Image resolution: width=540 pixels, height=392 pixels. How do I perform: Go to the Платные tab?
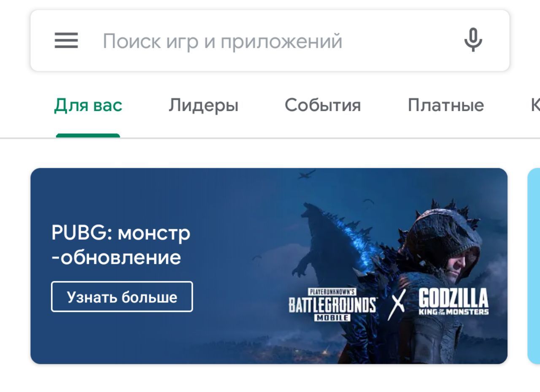pyautogui.click(x=445, y=105)
